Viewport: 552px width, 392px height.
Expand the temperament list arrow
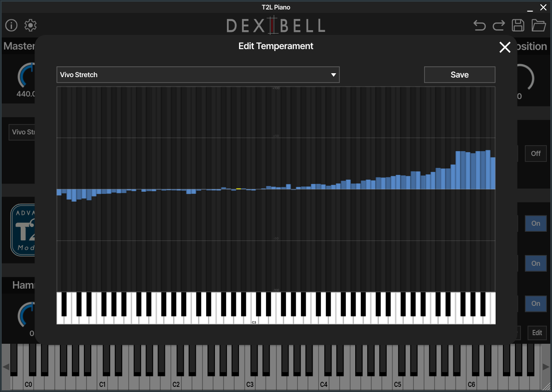[333, 75]
